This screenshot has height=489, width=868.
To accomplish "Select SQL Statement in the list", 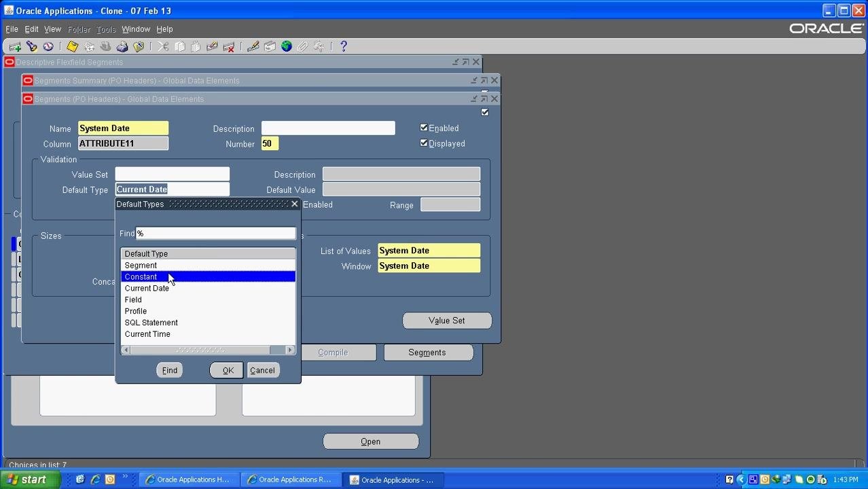I will 208,323.
